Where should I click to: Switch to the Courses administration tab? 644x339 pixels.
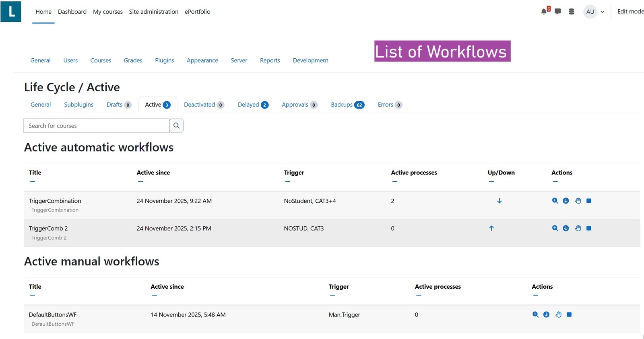click(101, 60)
